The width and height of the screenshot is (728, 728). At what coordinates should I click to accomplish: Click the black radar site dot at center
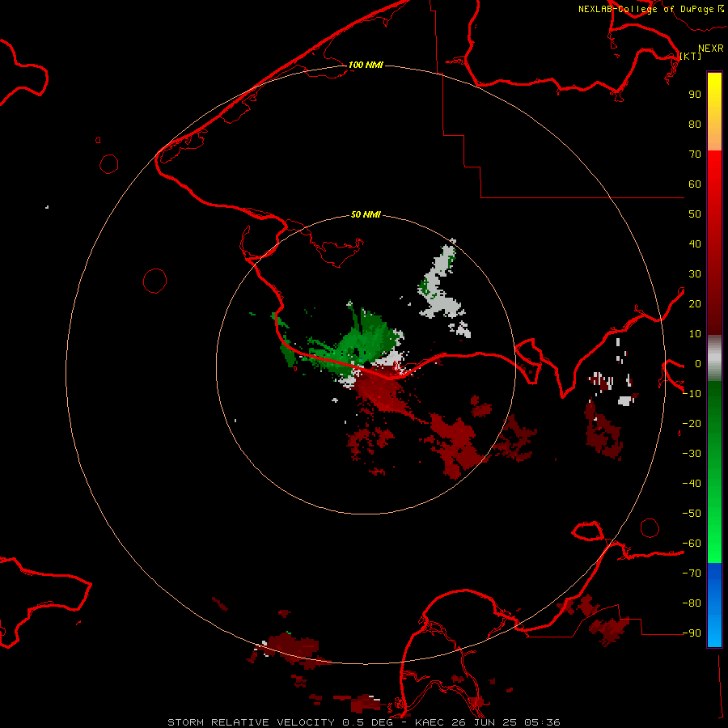click(x=366, y=366)
